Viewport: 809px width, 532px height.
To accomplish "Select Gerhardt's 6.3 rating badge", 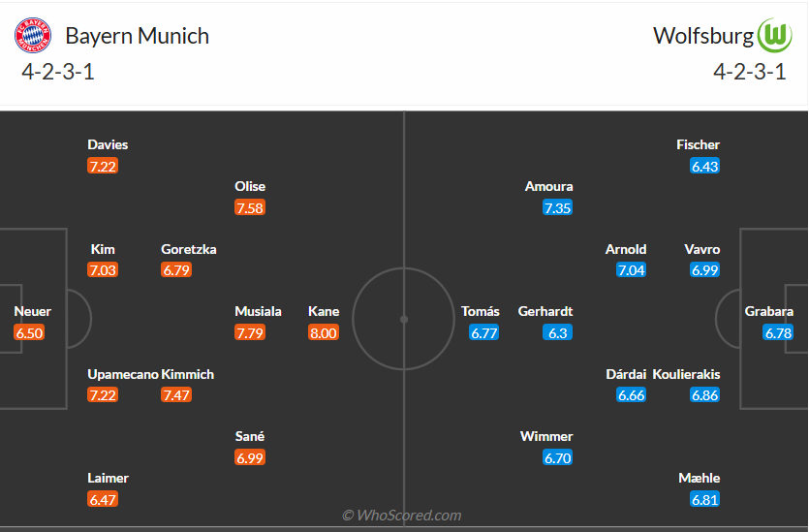I will pyautogui.click(x=558, y=333).
